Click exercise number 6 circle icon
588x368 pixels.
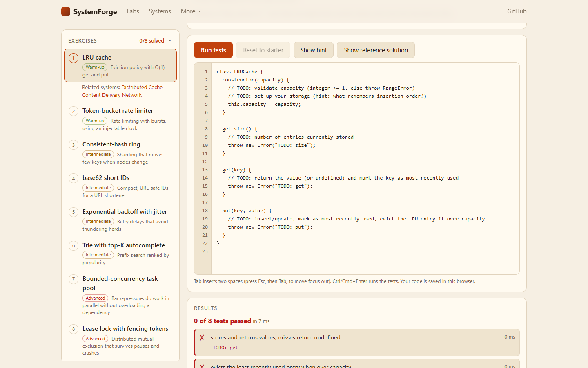pyautogui.click(x=73, y=246)
